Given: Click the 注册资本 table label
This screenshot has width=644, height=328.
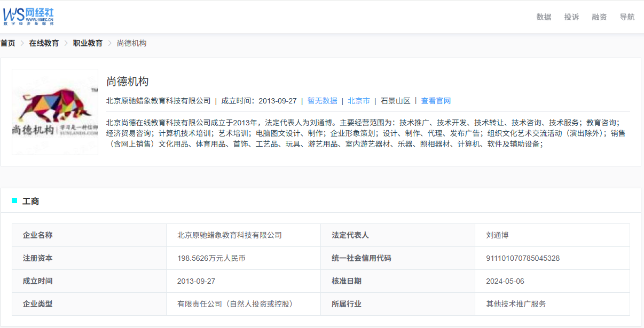Looking at the screenshot, I should coord(38,258).
